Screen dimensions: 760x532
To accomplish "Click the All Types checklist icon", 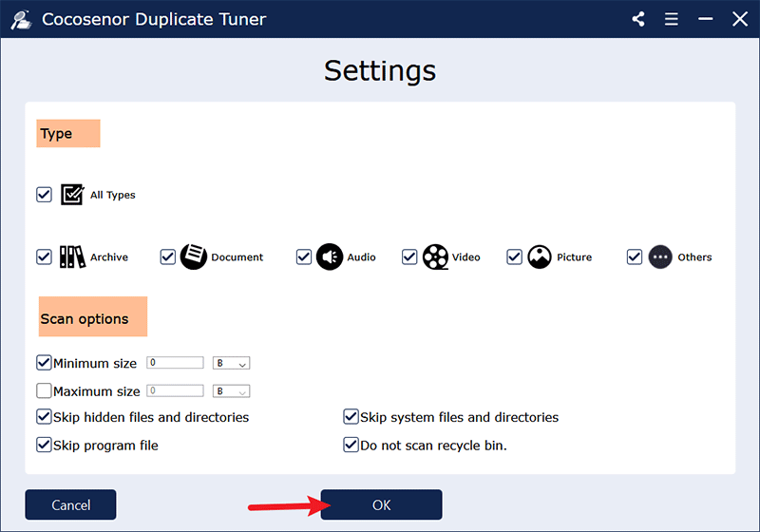I will [73, 195].
